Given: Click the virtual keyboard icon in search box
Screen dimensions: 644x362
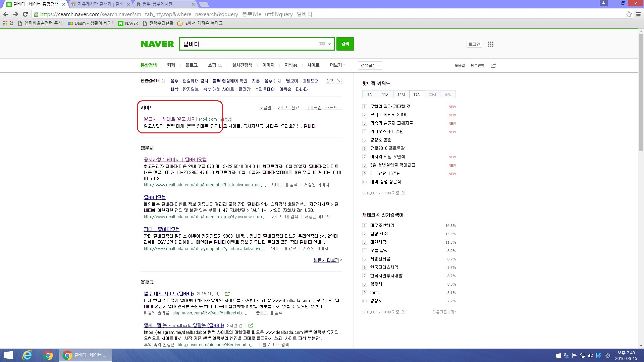Looking at the screenshot, I should 322,44.
